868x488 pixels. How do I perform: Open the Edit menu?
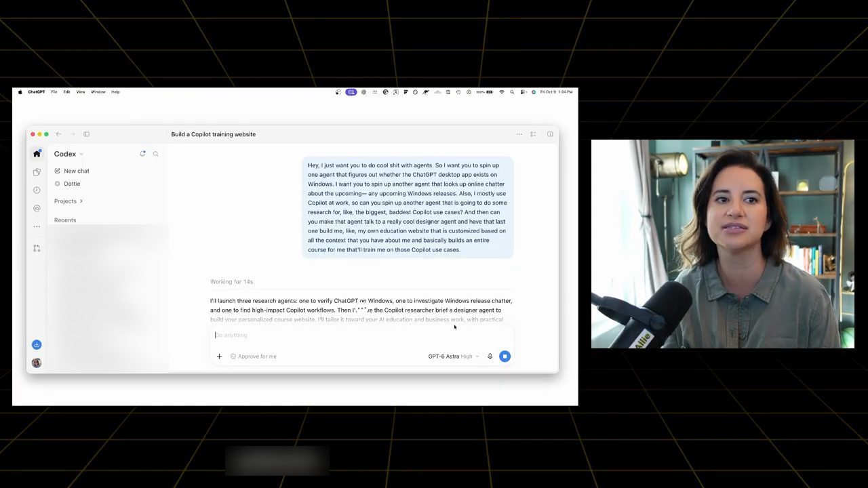coord(66,92)
